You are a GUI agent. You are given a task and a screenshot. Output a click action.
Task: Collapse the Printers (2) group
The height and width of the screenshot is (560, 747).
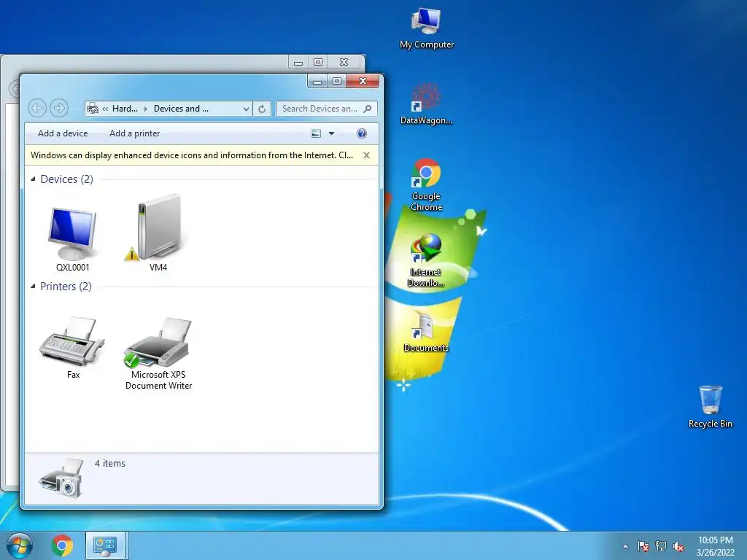(33, 286)
